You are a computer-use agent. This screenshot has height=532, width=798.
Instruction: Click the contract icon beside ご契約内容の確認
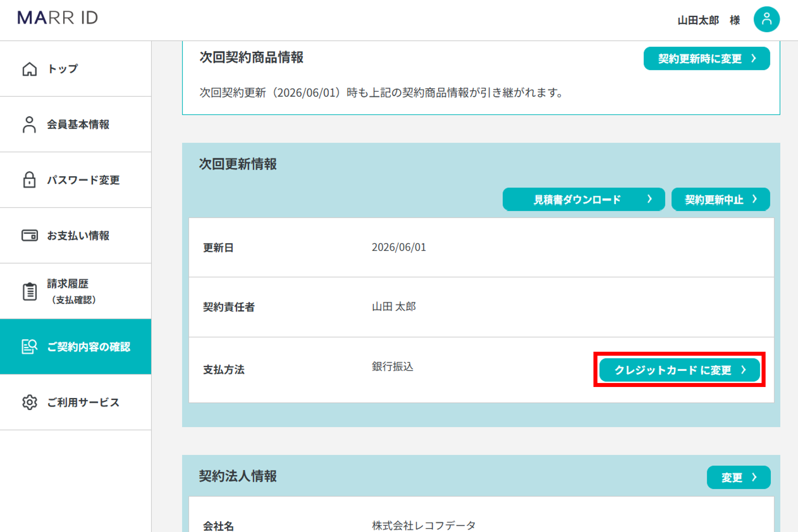pyautogui.click(x=30, y=346)
